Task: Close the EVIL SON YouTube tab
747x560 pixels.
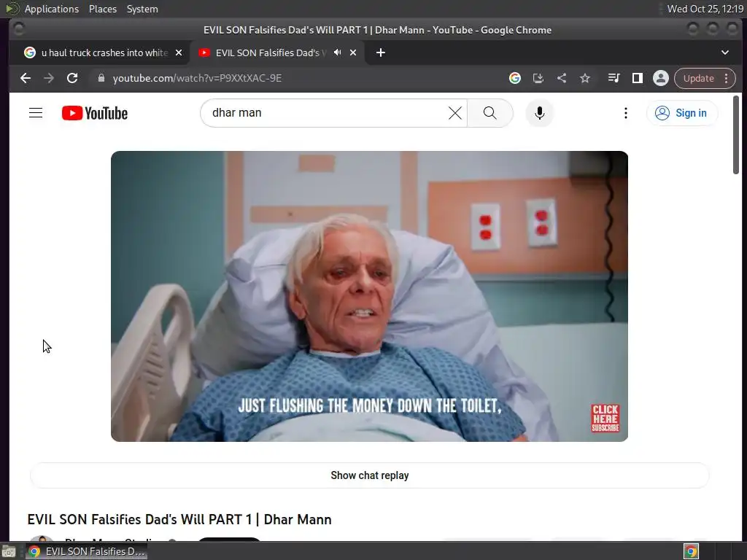Action: (353, 52)
